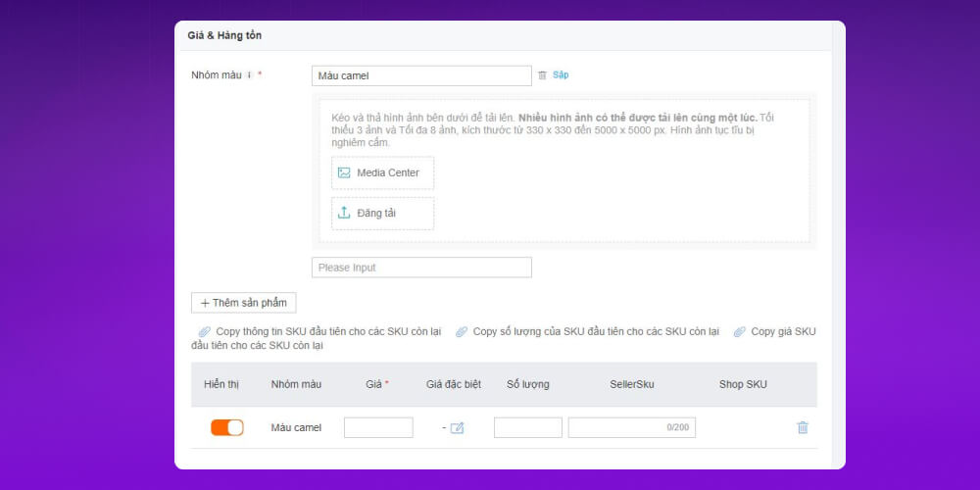
Task: Click the Please Input text box
Action: 421,268
